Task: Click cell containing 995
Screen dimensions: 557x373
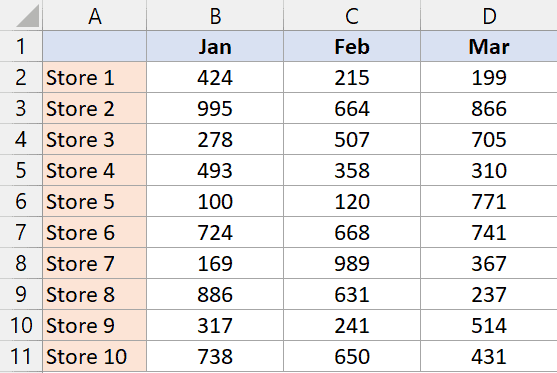Action: 215,108
